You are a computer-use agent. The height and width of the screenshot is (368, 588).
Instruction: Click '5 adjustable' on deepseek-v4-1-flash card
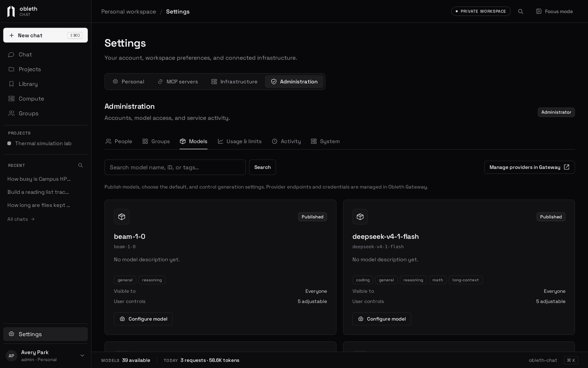(x=551, y=301)
